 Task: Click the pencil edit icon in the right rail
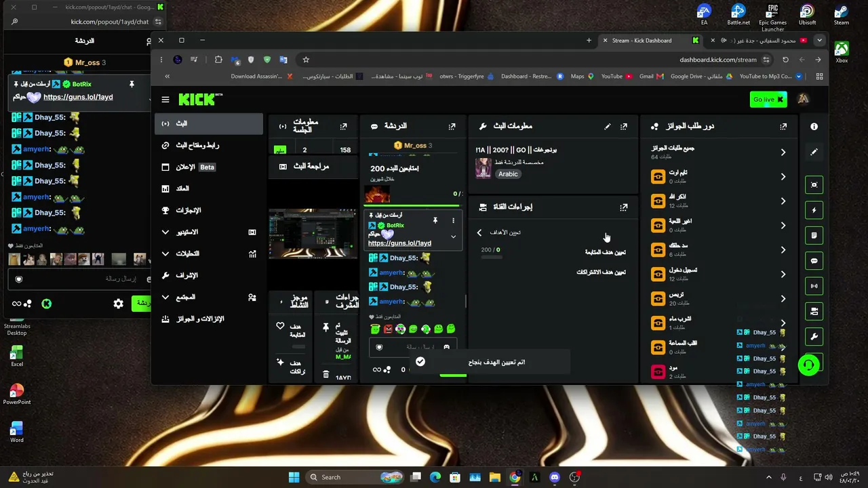814,152
